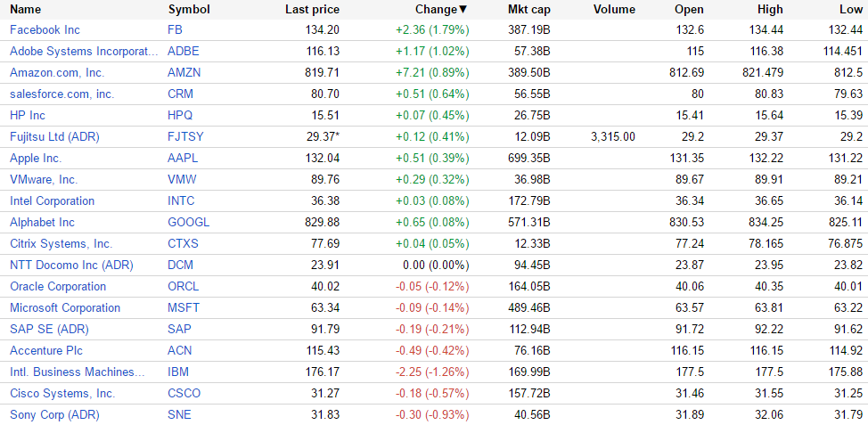Sort by the High column header
868x425 pixels.
769,10
